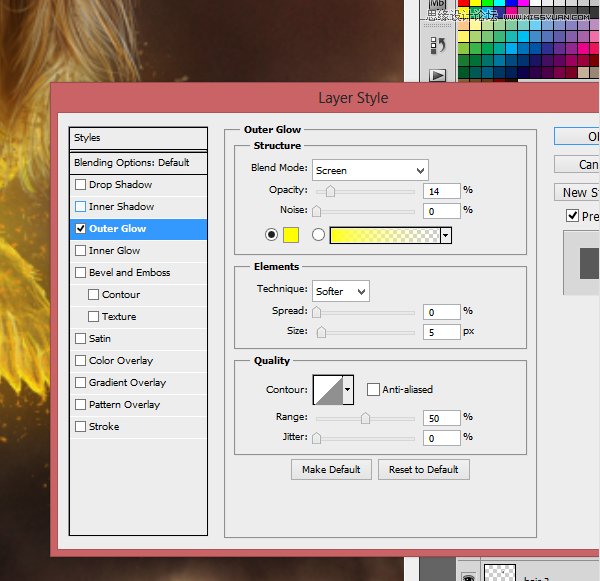Click the Make Default button
The width and height of the screenshot is (600, 581).
331,469
